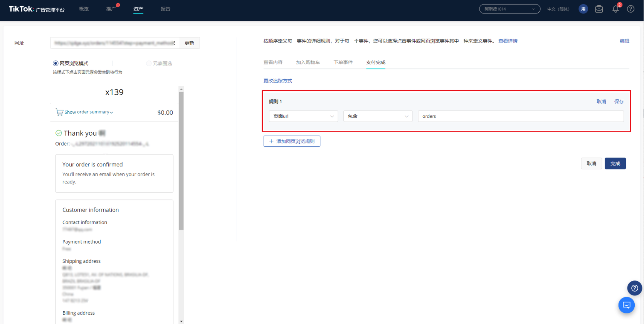Click the 完成 button

coord(615,164)
